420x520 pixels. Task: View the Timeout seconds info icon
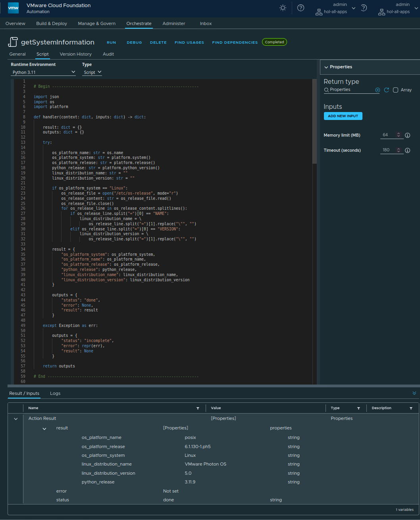pos(407,150)
